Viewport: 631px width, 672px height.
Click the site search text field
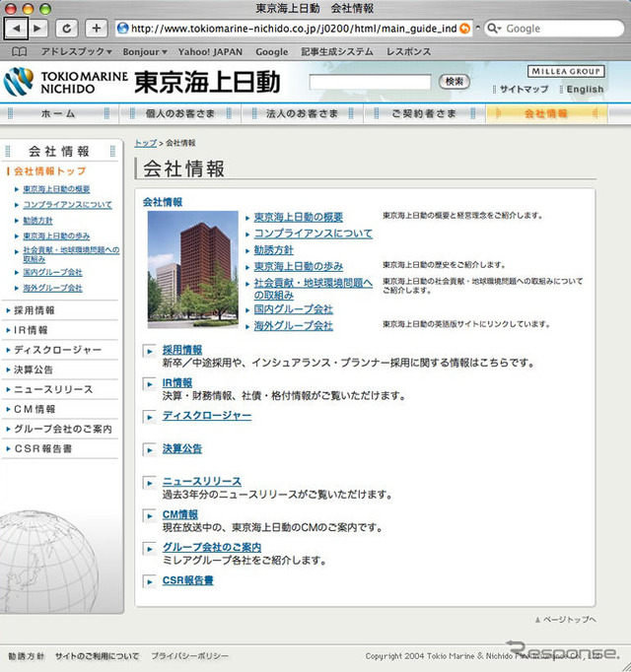(370, 82)
